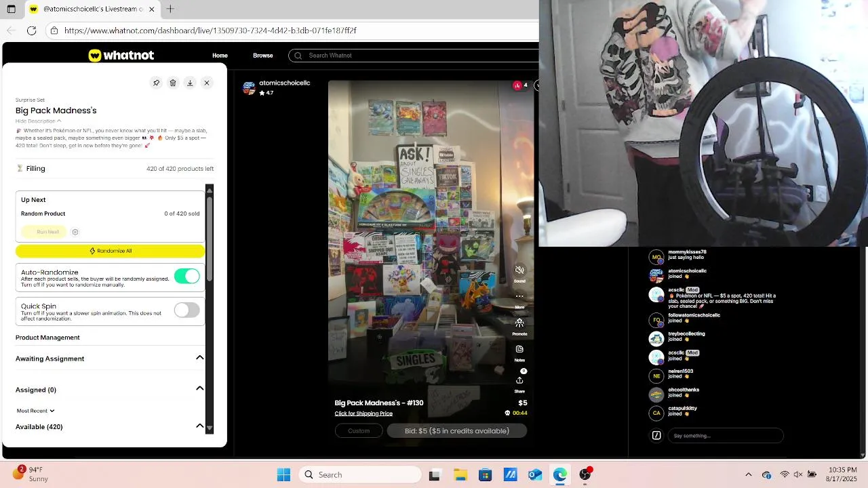Focus the Say something chat field
The height and width of the screenshot is (488, 868).
725,436
